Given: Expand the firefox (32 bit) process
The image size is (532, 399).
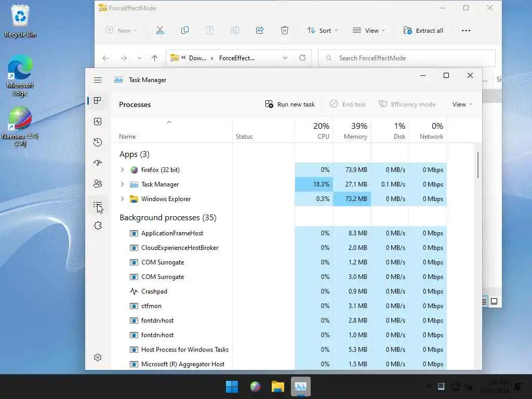Looking at the screenshot, I should pos(123,170).
